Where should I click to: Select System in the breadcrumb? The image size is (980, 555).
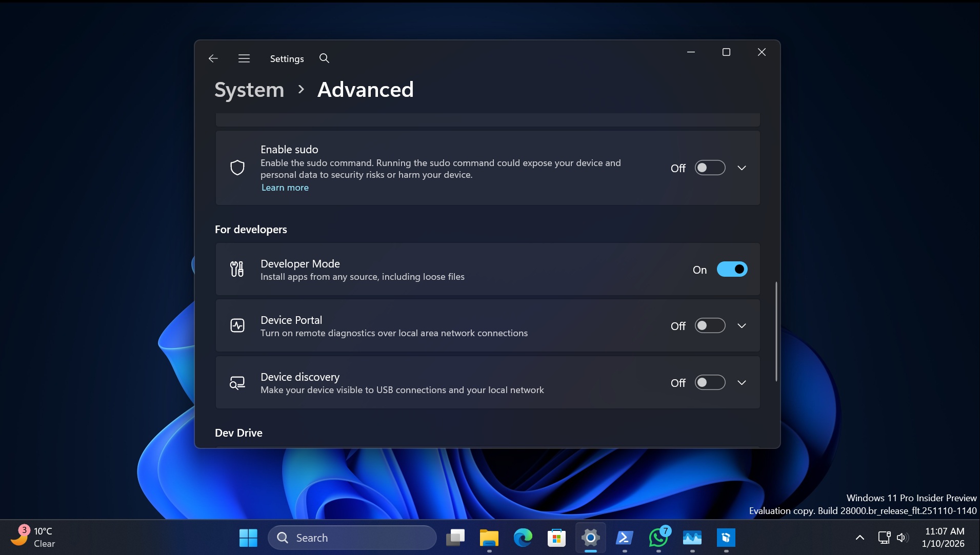[249, 89]
